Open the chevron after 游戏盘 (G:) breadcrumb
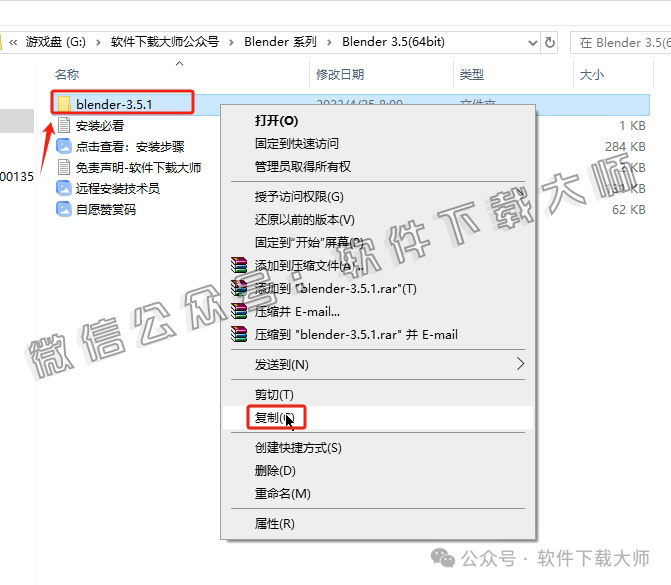This screenshot has height=585, width=671. tap(98, 42)
